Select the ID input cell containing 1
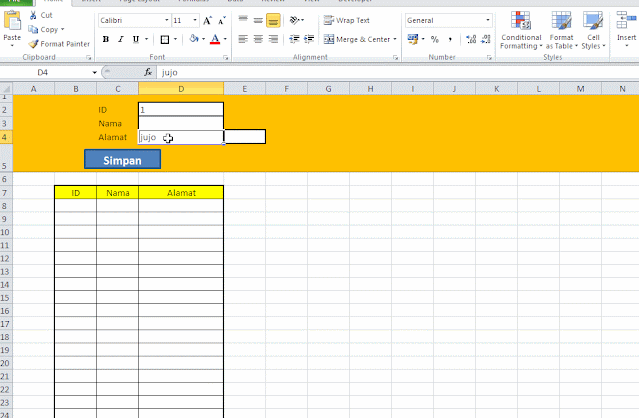This screenshot has height=418, width=639. [181, 110]
